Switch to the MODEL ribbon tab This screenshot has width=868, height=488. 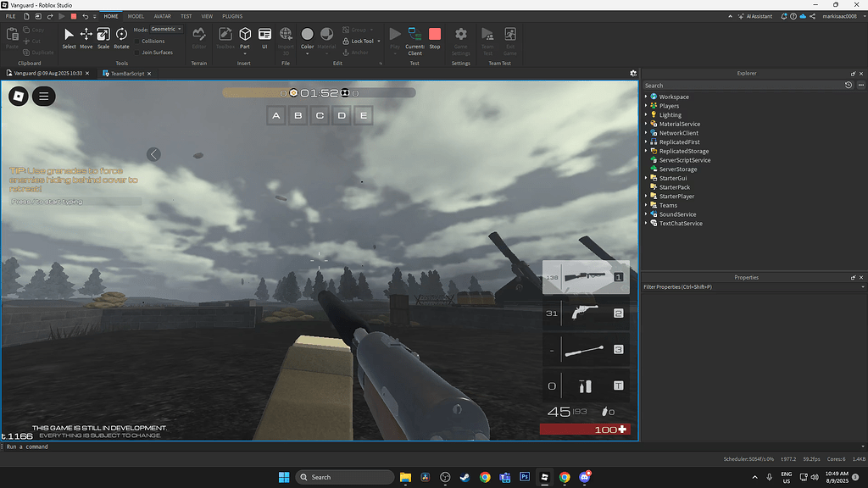click(136, 16)
